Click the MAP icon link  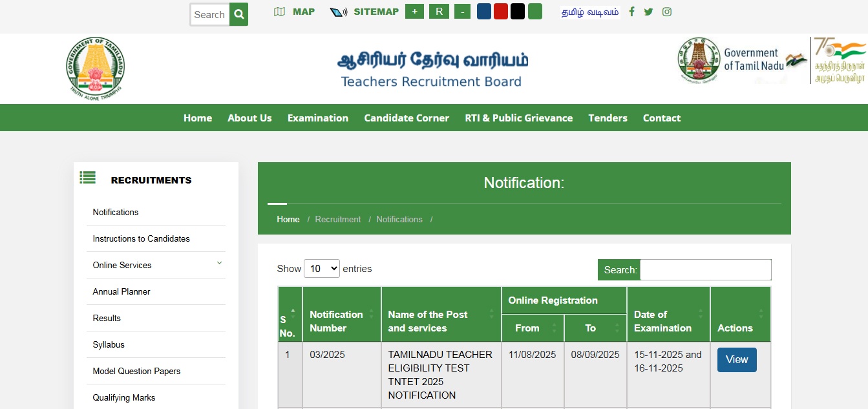[x=279, y=12]
